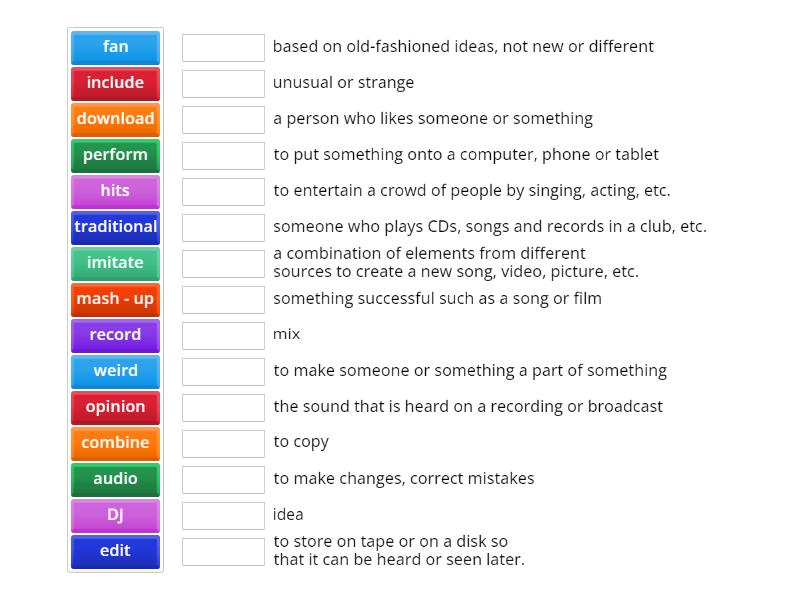This screenshot has width=800, height=600.
Task: Click the purple 'record' tile
Action: 115,335
